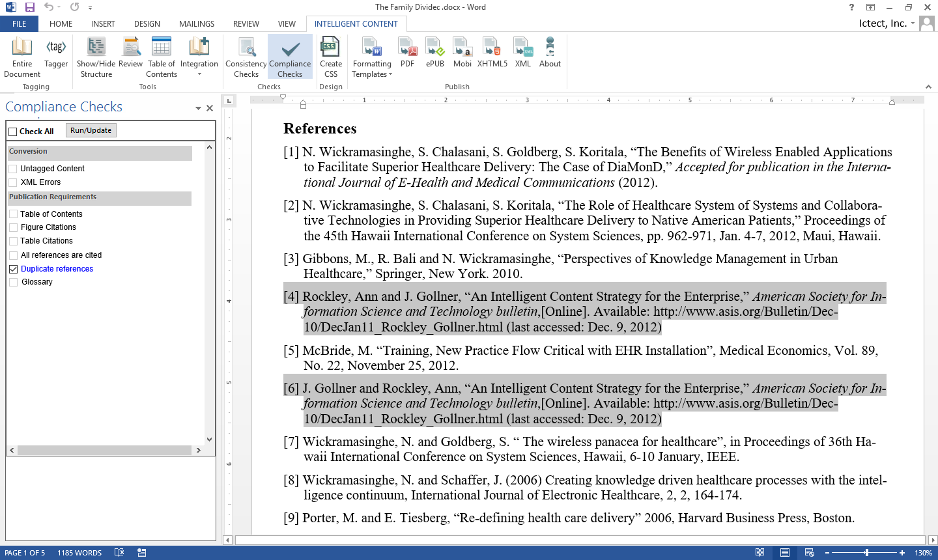Open the Integration menu
This screenshot has width=938, height=560.
[199, 57]
